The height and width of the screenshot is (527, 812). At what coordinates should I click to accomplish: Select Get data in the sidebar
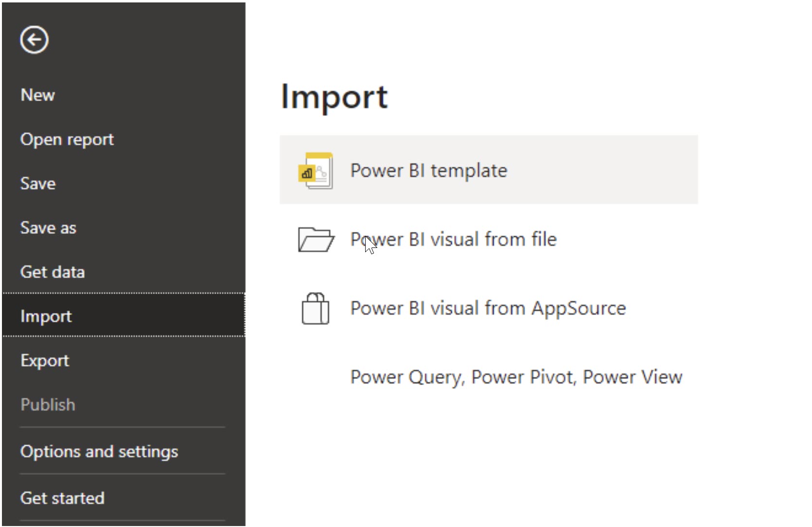coord(53,272)
